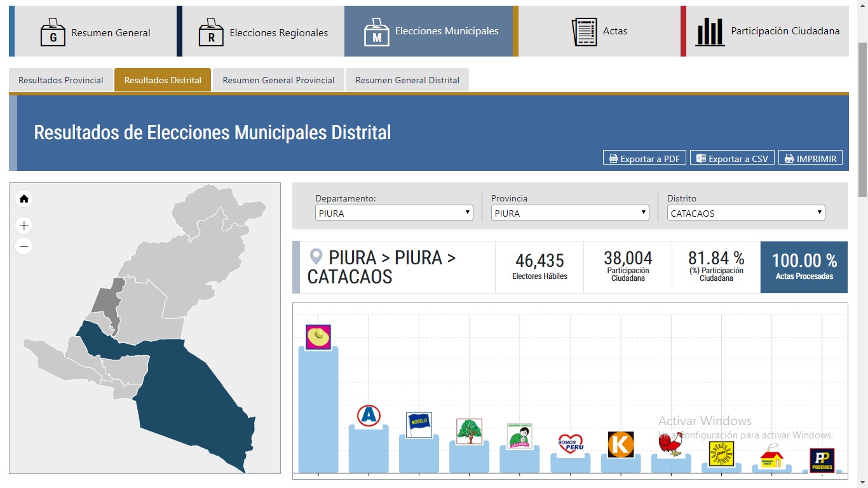This screenshot has height=488, width=868.
Task: Click the orange K party logo
Action: 620,444
